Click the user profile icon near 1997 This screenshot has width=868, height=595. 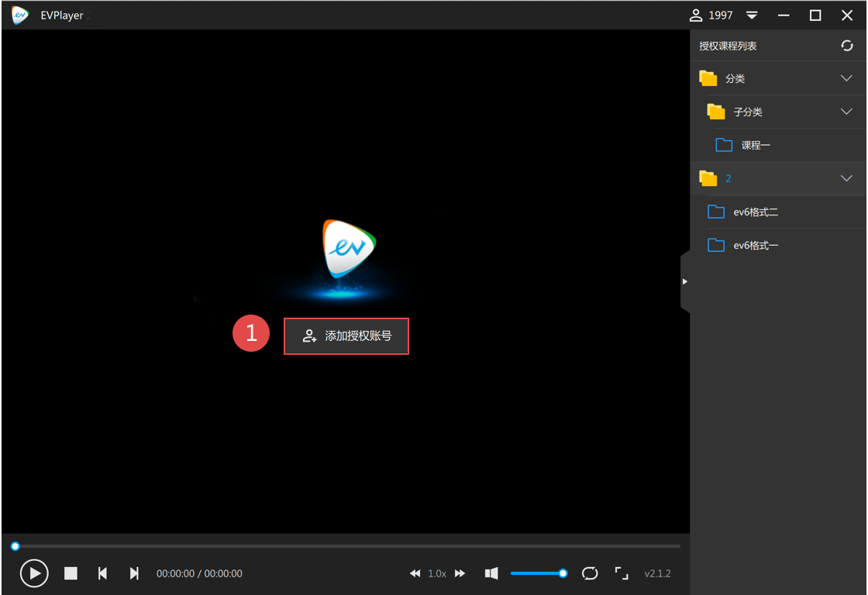tap(695, 15)
